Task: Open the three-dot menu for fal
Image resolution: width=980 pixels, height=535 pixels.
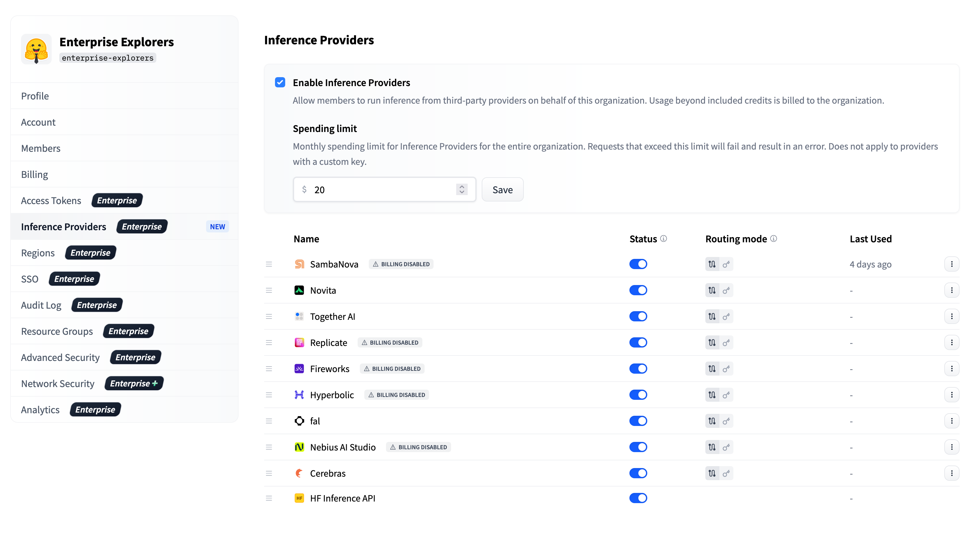Action: 952,421
